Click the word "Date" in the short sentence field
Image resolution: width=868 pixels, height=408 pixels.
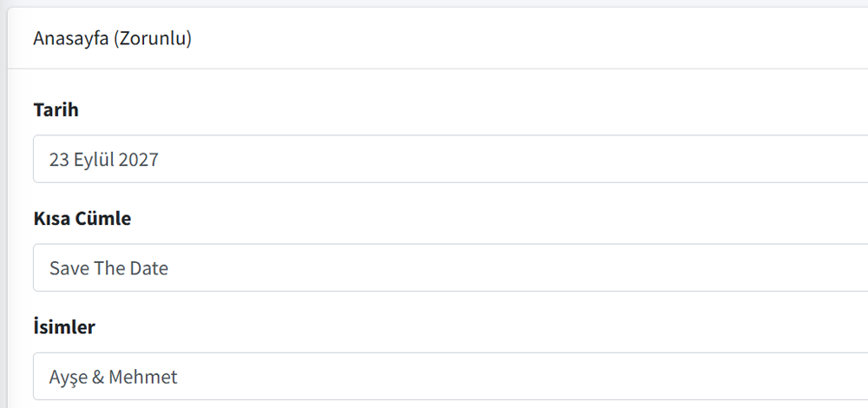[149, 268]
